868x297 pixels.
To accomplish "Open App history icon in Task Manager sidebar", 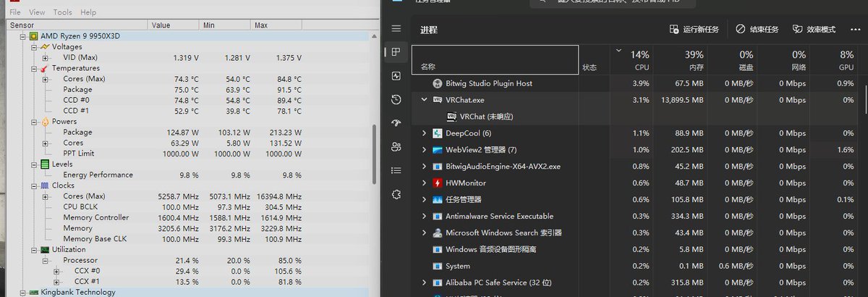I will [396, 99].
